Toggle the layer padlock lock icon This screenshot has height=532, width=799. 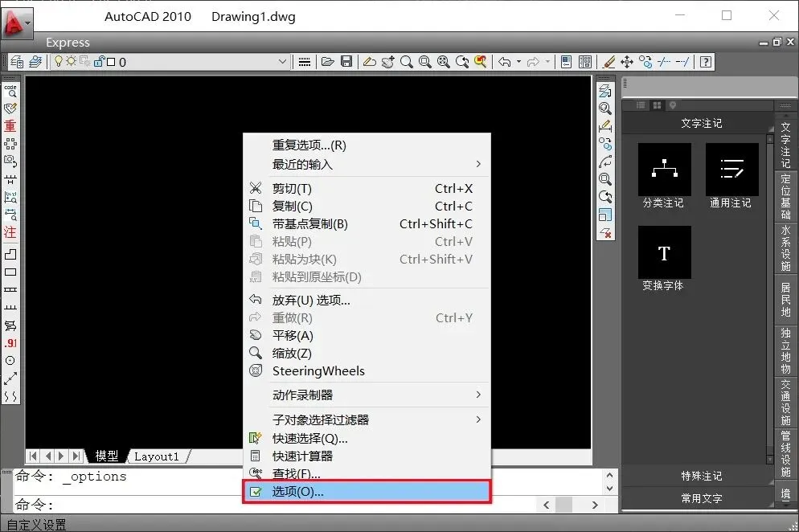coord(98,62)
